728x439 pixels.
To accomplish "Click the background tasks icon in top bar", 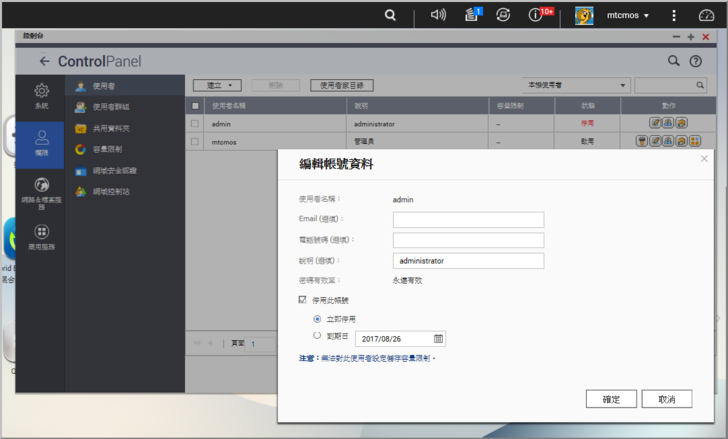I will coord(471,15).
